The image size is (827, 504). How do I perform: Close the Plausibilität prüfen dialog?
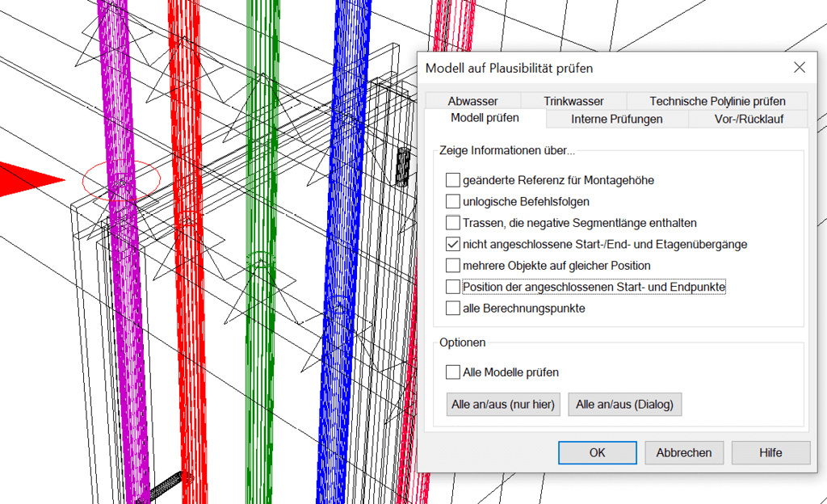click(799, 68)
